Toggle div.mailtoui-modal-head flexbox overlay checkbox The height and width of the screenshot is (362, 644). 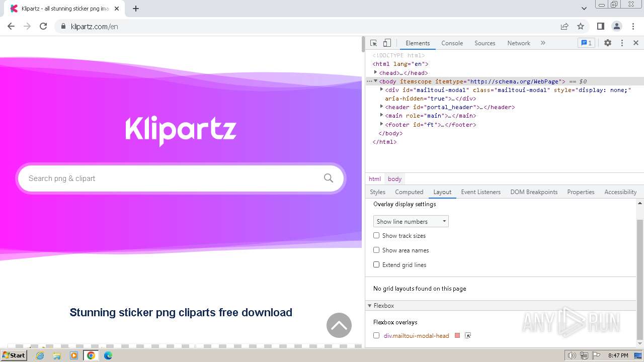[376, 335]
